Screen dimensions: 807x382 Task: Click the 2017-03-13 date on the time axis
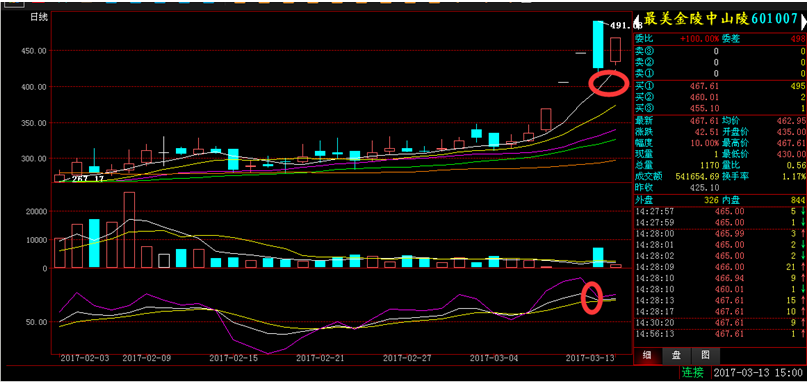point(591,357)
